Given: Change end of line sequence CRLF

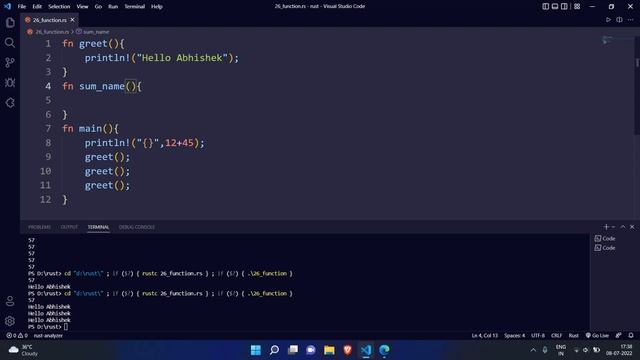Looking at the screenshot, I should 556,335.
